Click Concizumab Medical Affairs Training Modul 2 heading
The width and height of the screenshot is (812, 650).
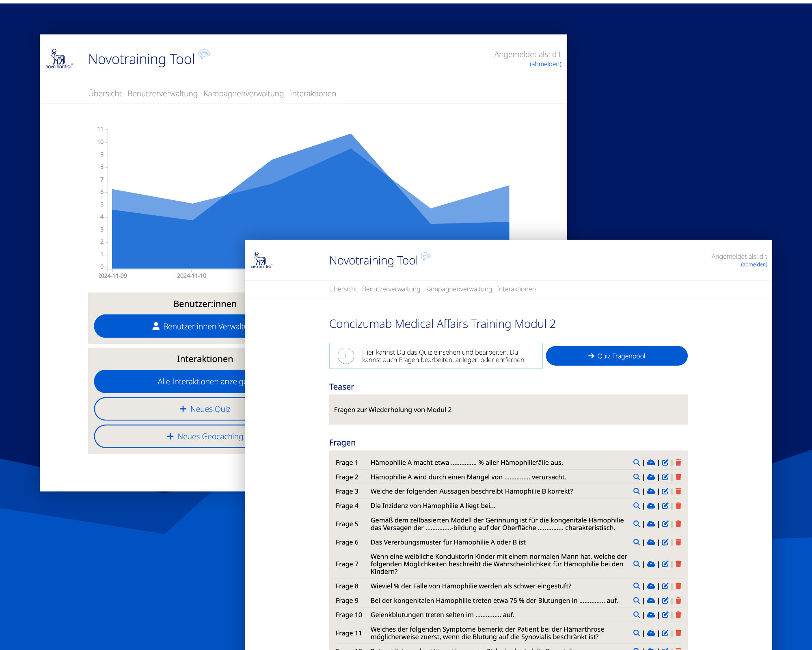442,324
